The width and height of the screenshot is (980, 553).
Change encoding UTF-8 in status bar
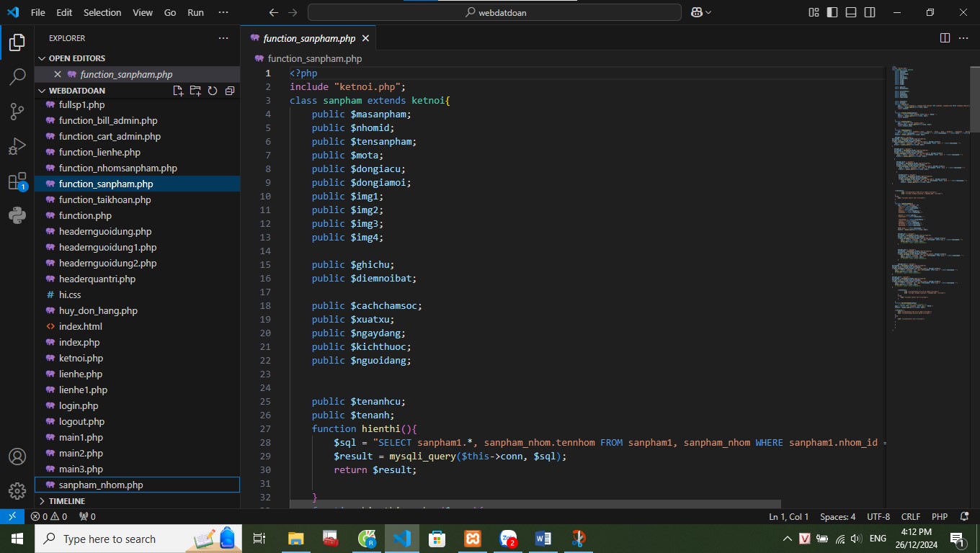coord(878,516)
